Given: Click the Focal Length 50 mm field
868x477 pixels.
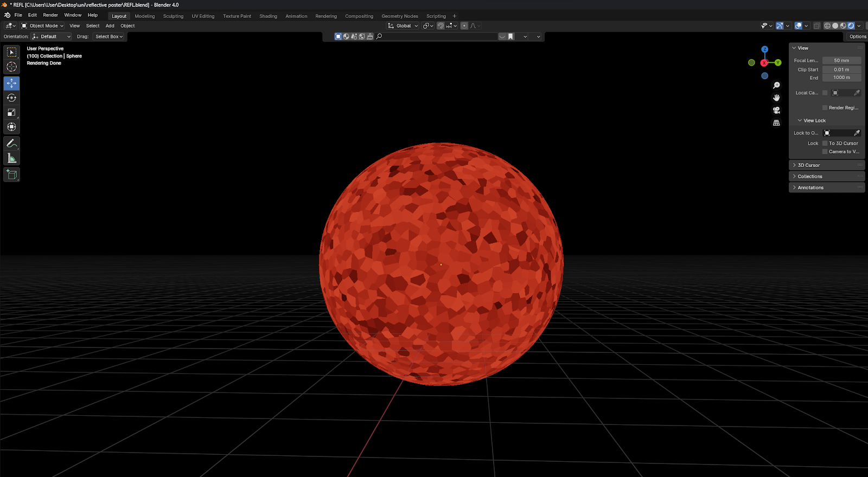Looking at the screenshot, I should [x=841, y=61].
